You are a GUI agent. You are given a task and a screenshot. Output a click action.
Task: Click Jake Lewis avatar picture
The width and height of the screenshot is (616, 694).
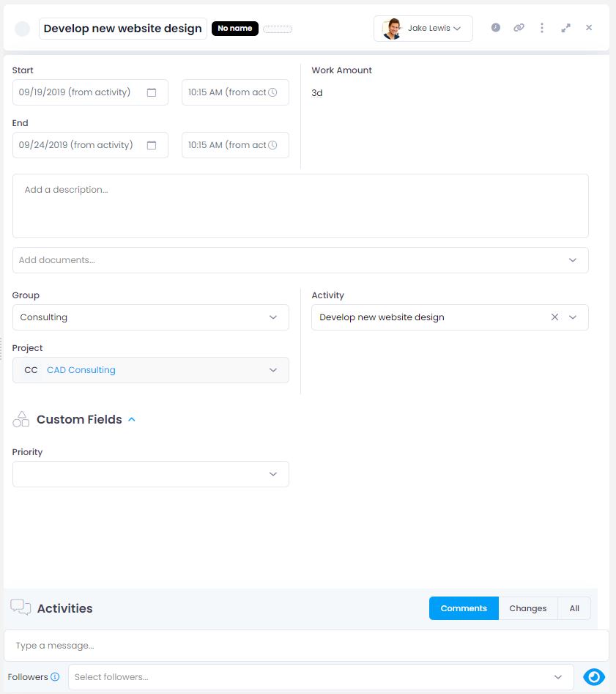[x=392, y=29]
